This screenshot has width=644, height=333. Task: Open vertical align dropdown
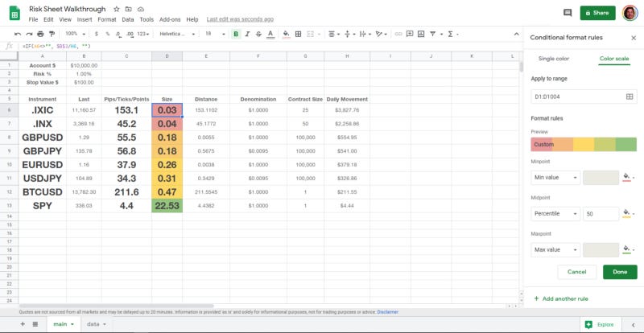pos(349,34)
